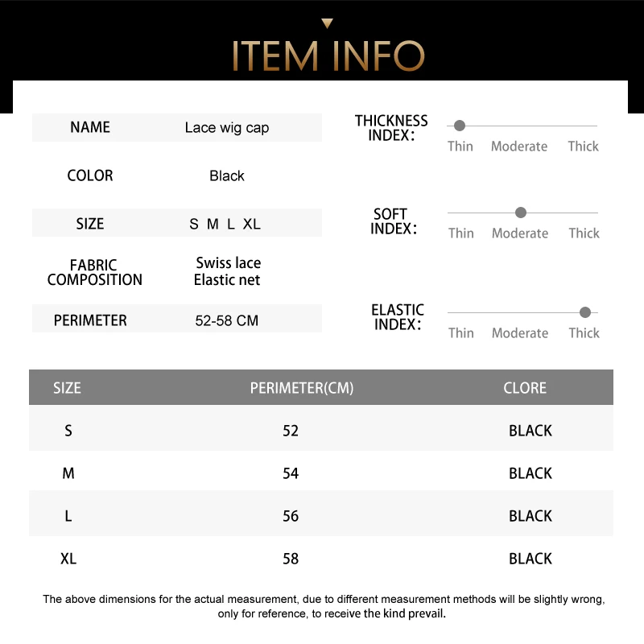
Task: Click BLACK in the L size row
Action: coord(530,516)
